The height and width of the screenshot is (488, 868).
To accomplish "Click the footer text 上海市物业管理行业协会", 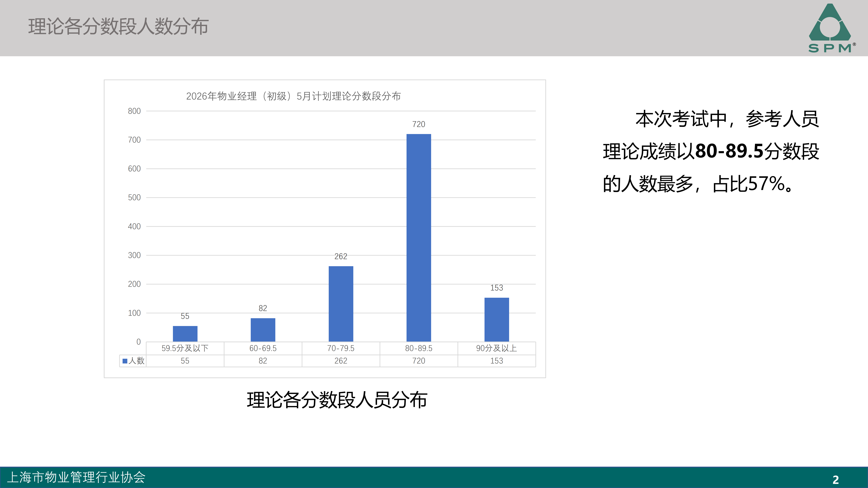I will click(x=76, y=477).
